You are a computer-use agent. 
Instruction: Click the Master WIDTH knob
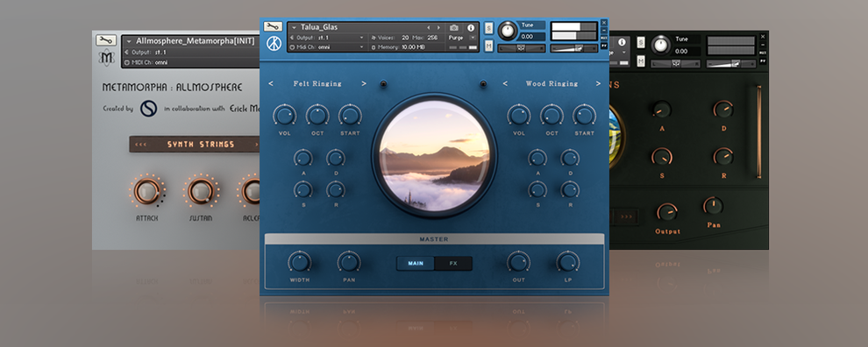[x=300, y=262]
